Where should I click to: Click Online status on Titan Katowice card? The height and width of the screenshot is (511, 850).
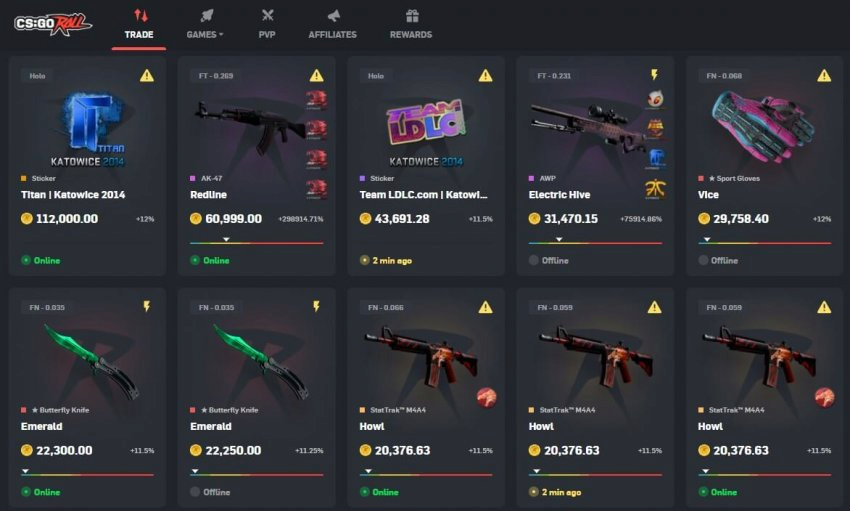(41, 261)
